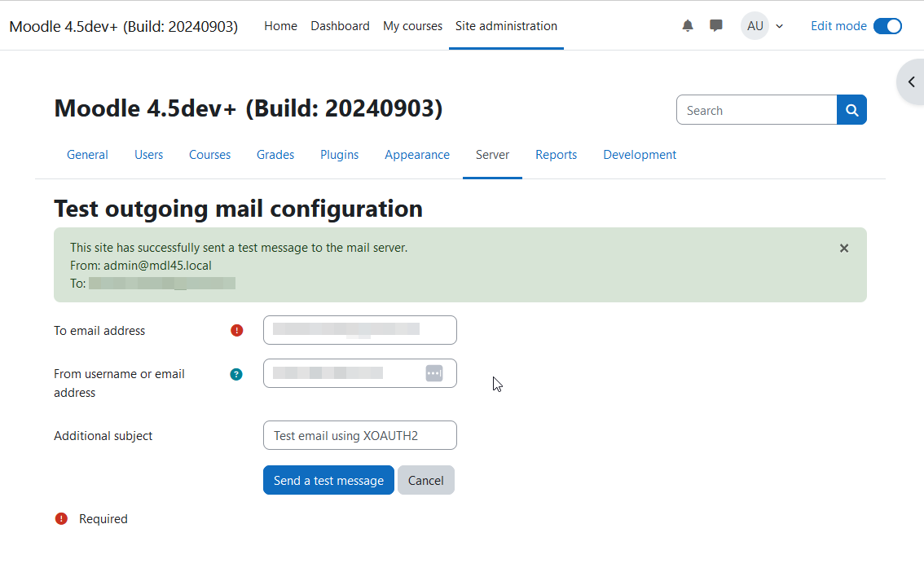
Task: Dismiss the success notification with X
Action: point(844,248)
